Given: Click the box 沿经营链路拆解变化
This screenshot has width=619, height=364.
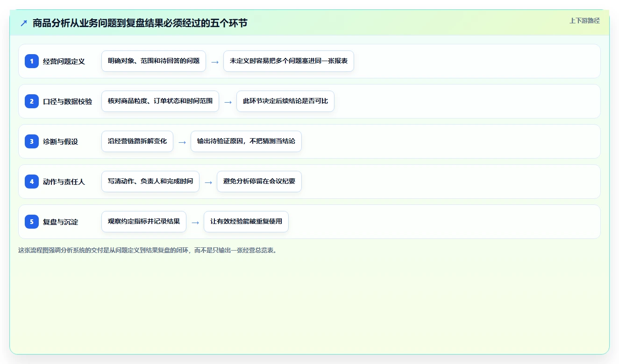Looking at the screenshot, I should point(137,141).
